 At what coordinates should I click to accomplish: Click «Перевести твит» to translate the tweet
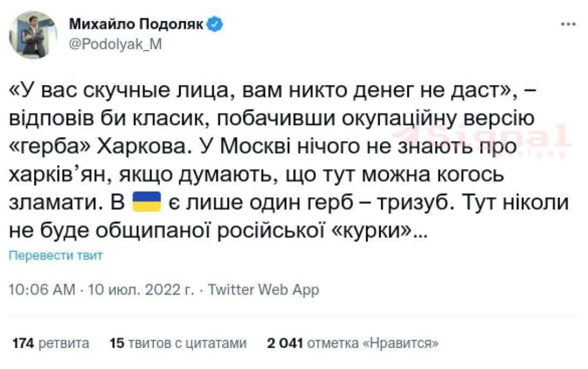coord(55,256)
